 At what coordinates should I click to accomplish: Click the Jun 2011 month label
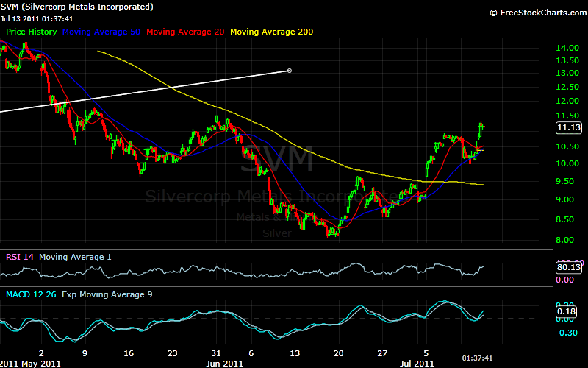click(224, 364)
